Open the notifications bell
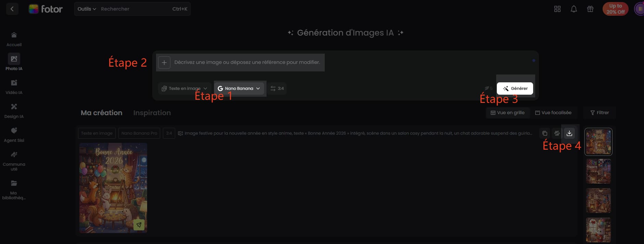Screen dimensions: 644x244 pos(574,9)
